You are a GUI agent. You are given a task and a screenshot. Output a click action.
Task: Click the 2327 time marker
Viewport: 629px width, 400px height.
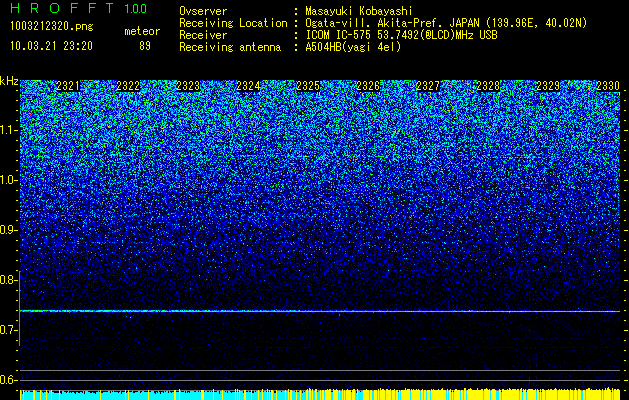point(428,86)
